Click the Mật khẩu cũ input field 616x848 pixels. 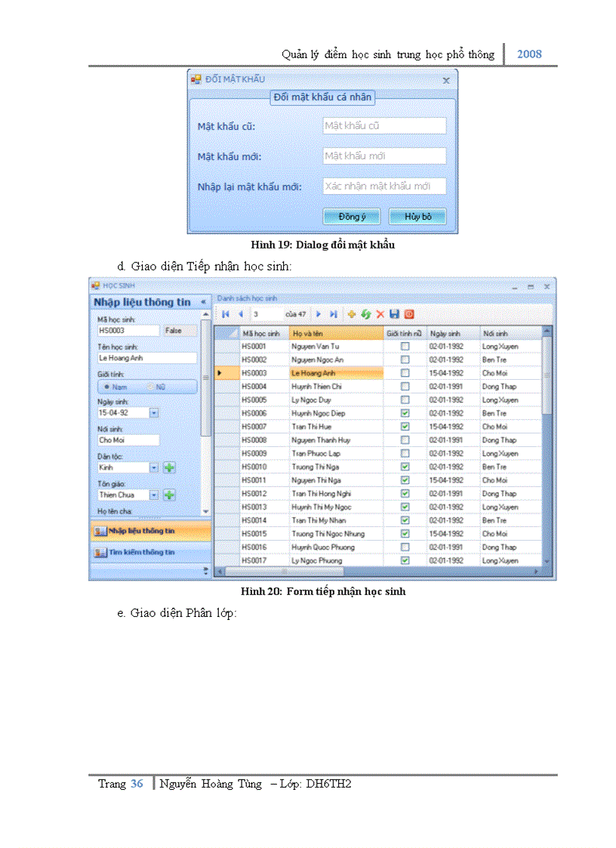(x=383, y=126)
